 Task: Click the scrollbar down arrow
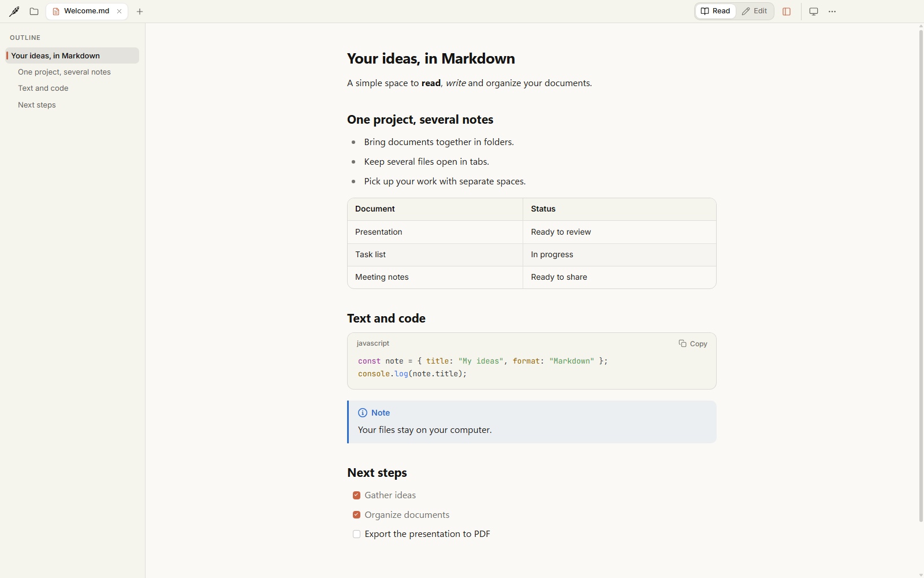pos(921,575)
